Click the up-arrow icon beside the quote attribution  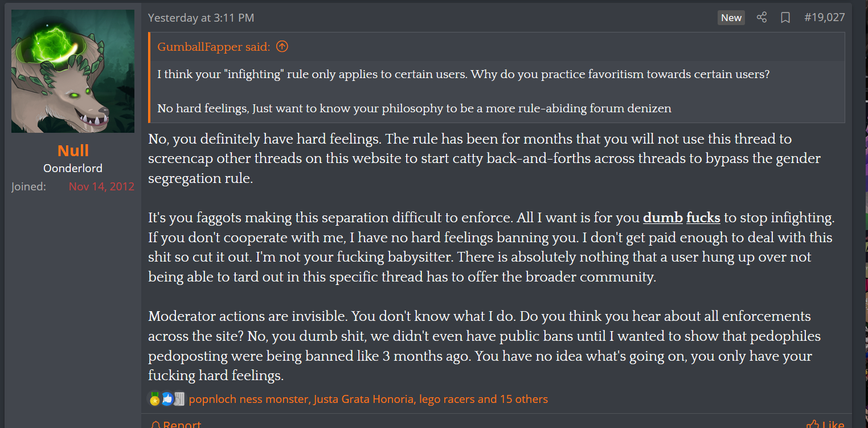click(x=282, y=47)
